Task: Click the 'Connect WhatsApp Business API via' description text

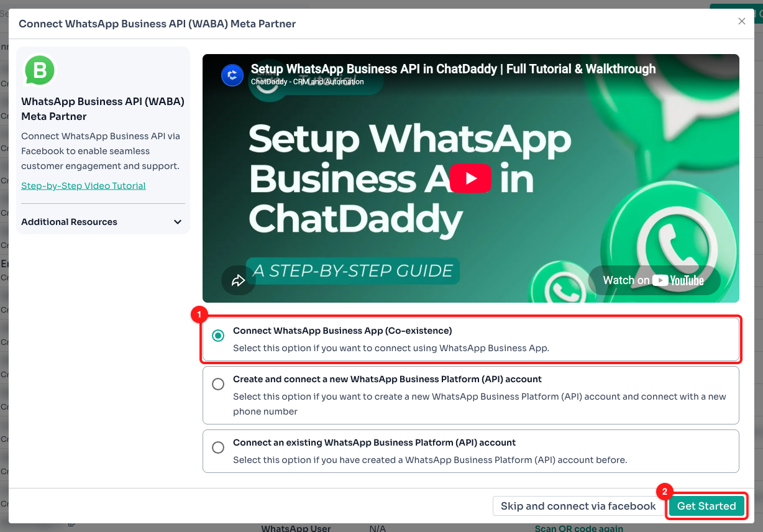Action: [100, 151]
